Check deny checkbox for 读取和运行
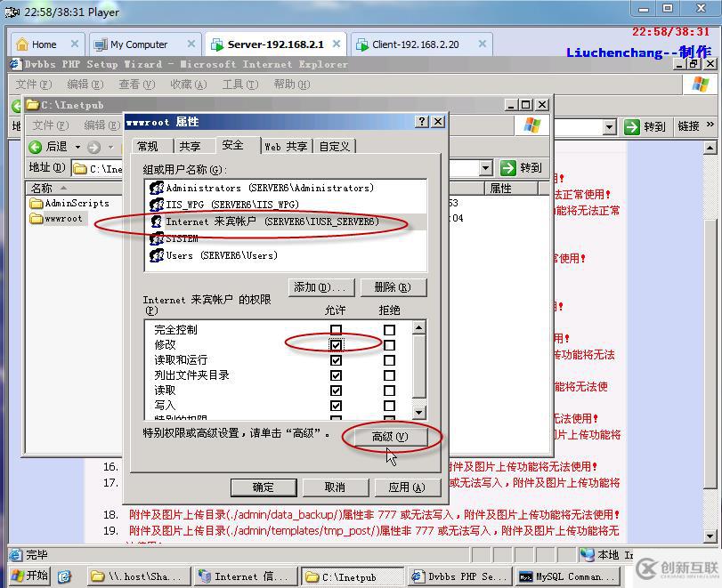This screenshot has height=588, width=722. [390, 360]
